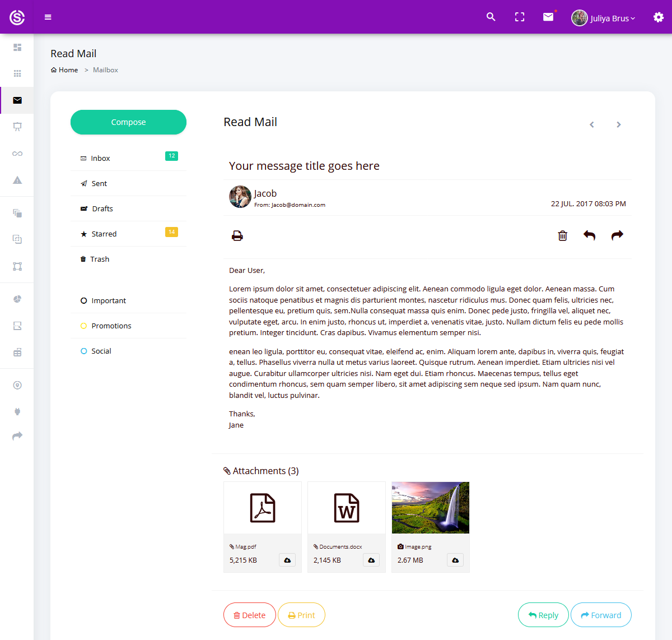Screen dimensions: 672x640
Task: Open the Juliya Brus profile dropdown
Action: [x=604, y=17]
